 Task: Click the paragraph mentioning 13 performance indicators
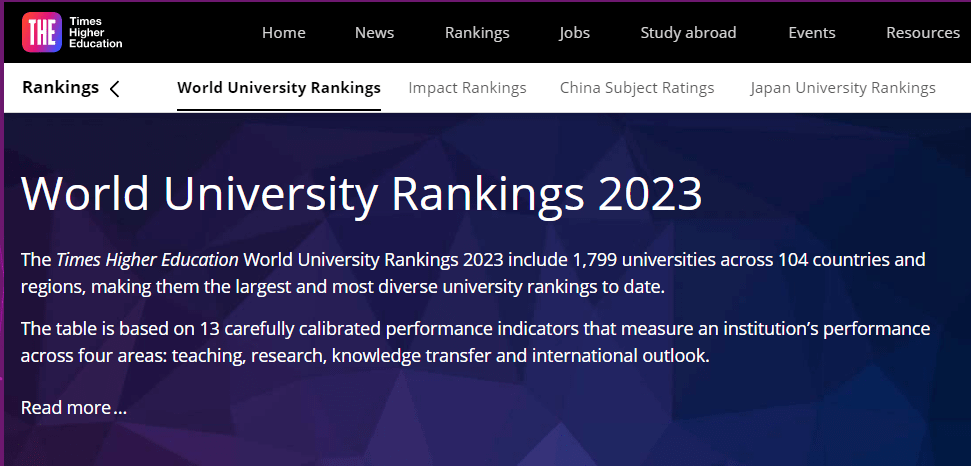pyautogui.click(x=476, y=342)
